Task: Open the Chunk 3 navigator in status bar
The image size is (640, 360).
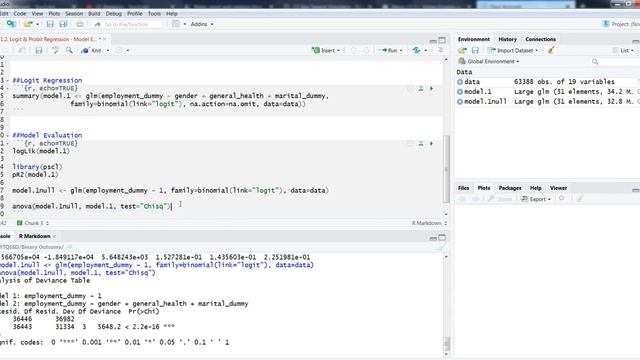Action: click(x=33, y=223)
